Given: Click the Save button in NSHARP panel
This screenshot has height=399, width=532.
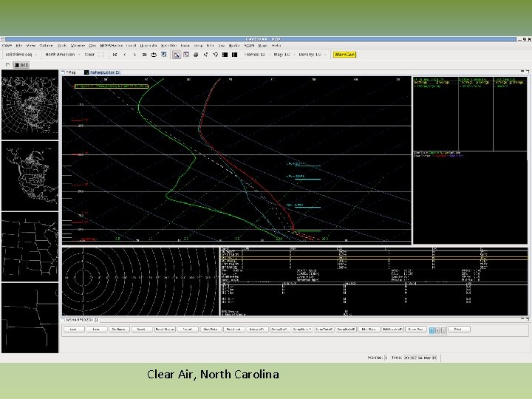Looking at the screenshot, I should pyautogui.click(x=96, y=330).
